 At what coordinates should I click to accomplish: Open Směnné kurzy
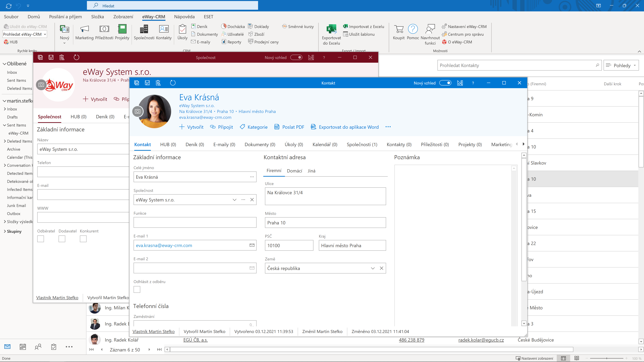tap(298, 26)
